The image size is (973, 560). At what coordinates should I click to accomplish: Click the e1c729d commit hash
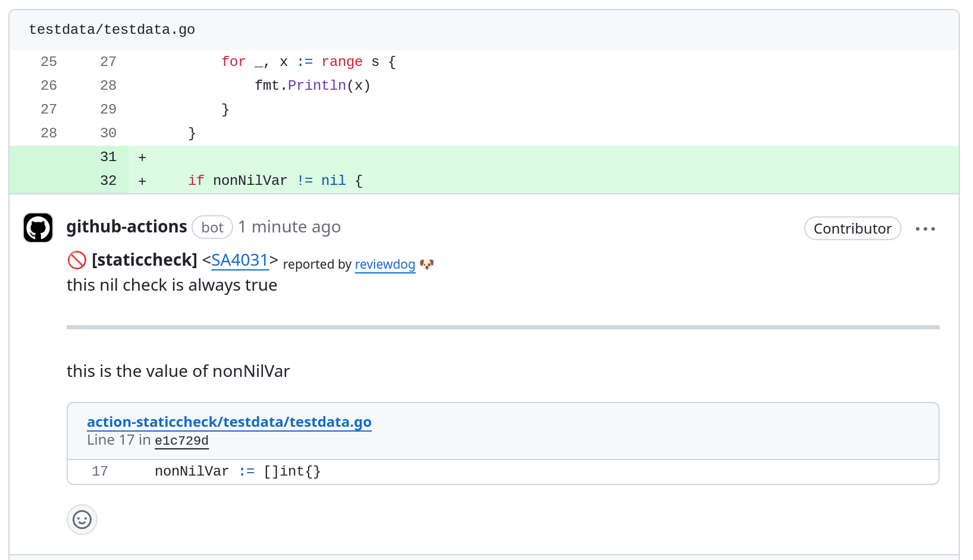[x=181, y=441]
